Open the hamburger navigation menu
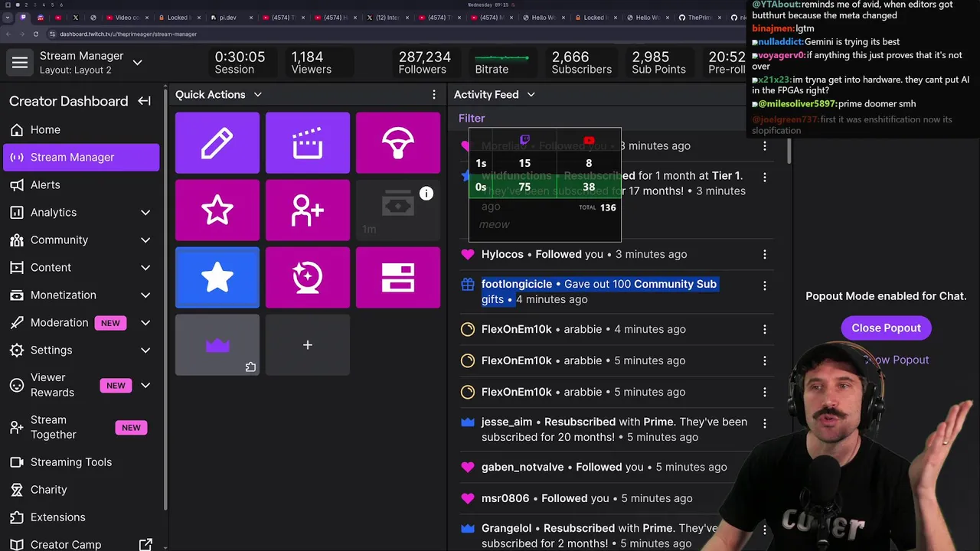The image size is (980, 551). click(x=20, y=63)
